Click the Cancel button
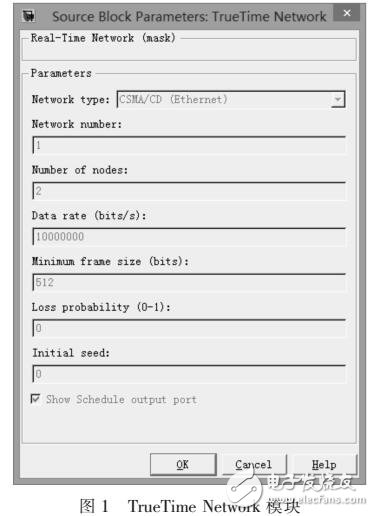Screen dimensions: 374x516 coord(254,464)
